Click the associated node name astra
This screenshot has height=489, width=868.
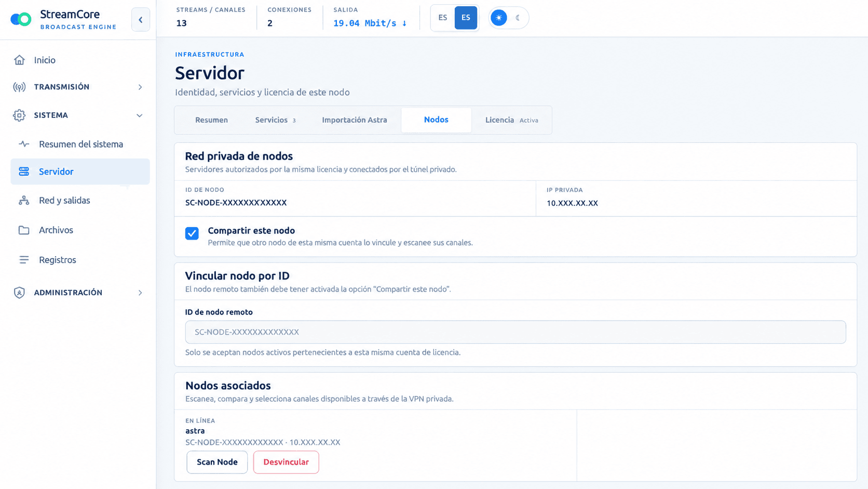click(195, 431)
